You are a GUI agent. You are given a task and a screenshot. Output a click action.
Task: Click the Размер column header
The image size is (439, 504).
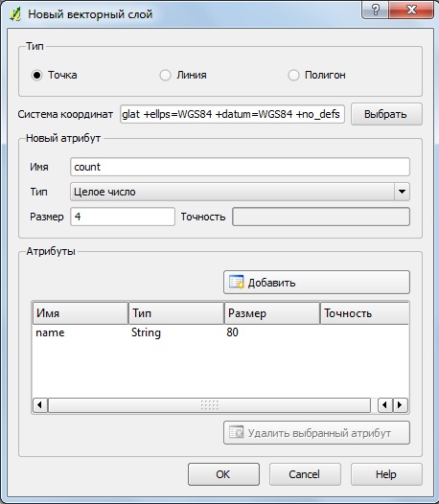click(x=272, y=313)
